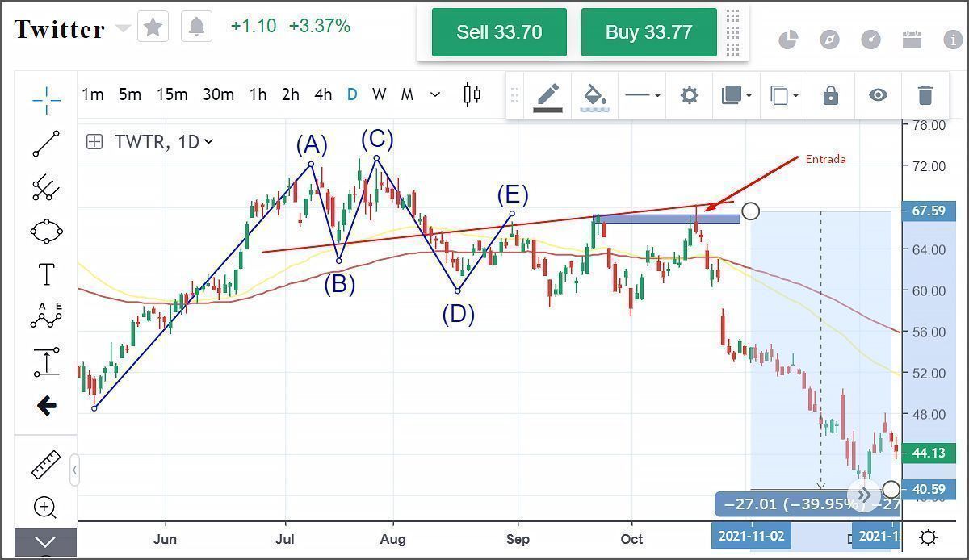This screenshot has width=969, height=560.
Task: Click the Sell 33.70 button
Action: pos(499,32)
